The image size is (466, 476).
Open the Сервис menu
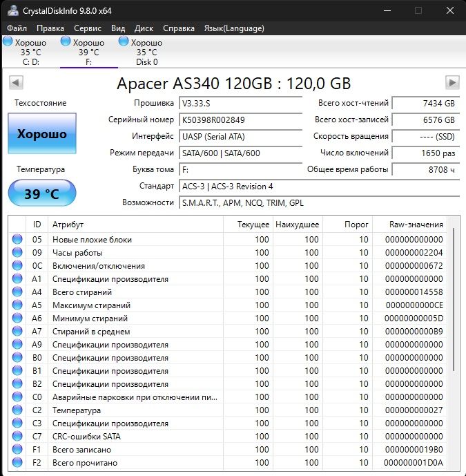[88, 28]
